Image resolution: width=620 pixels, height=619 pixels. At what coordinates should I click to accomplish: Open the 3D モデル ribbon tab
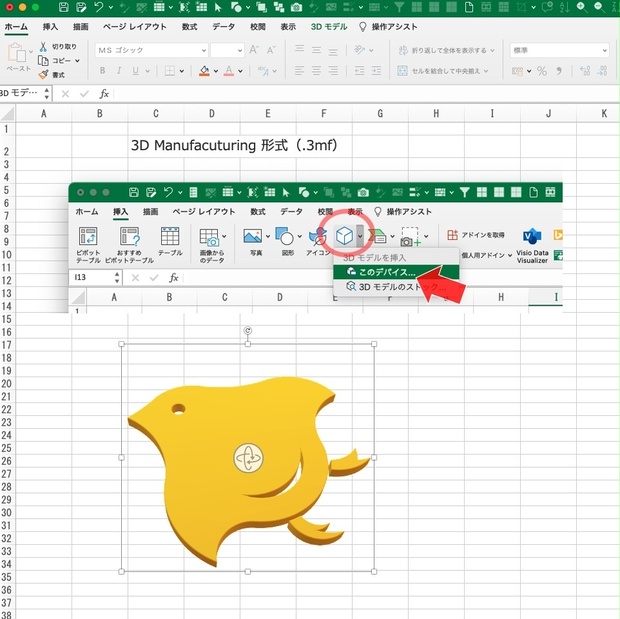(329, 27)
